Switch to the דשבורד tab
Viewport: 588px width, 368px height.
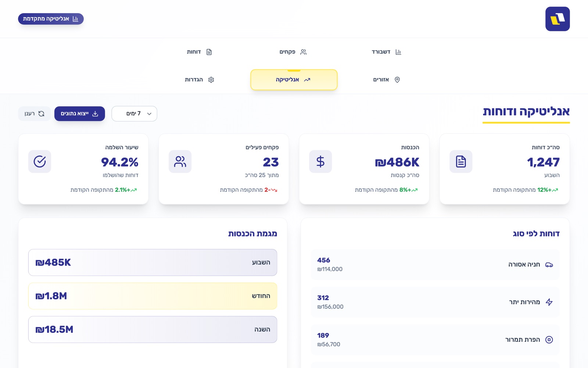click(x=386, y=52)
